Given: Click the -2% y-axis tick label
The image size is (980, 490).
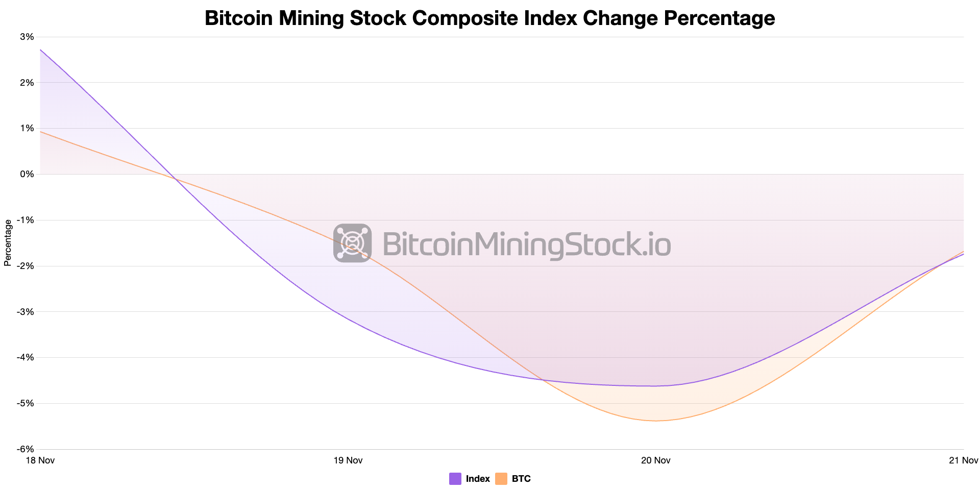Looking at the screenshot, I should pos(26,266).
